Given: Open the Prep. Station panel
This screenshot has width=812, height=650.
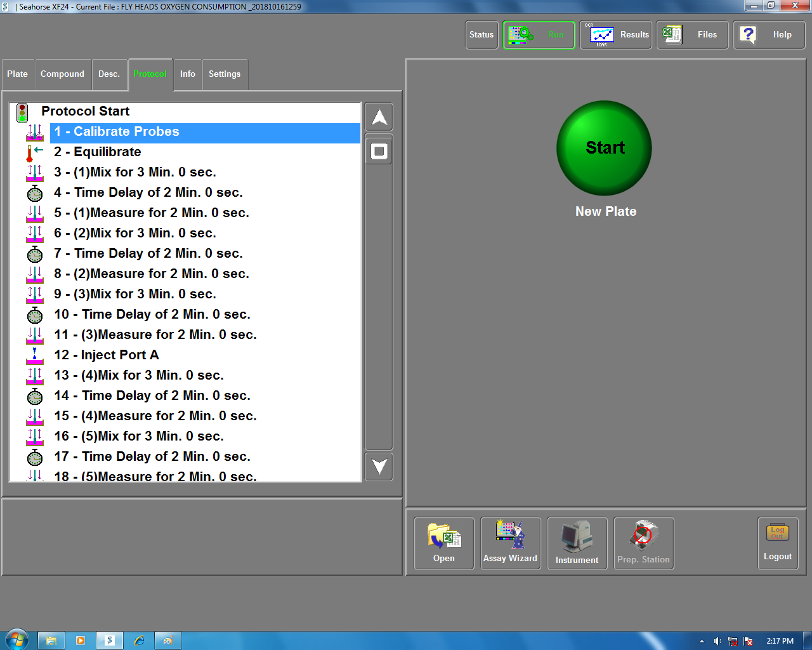Looking at the screenshot, I should [x=644, y=543].
